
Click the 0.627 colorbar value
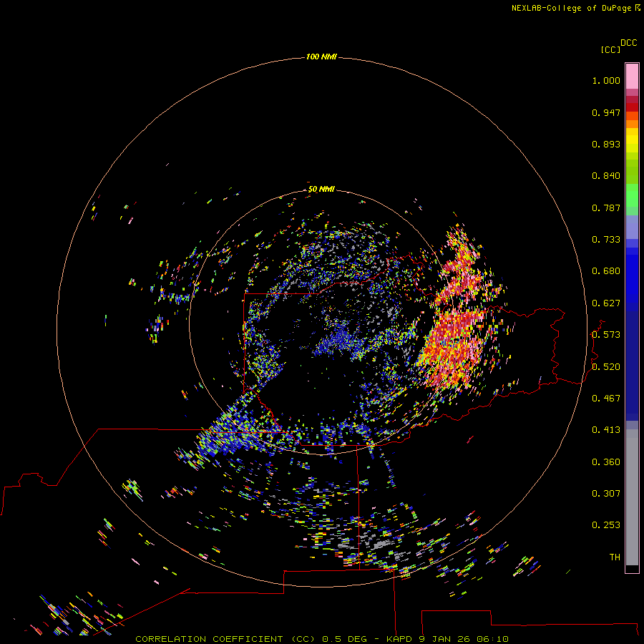pos(606,303)
